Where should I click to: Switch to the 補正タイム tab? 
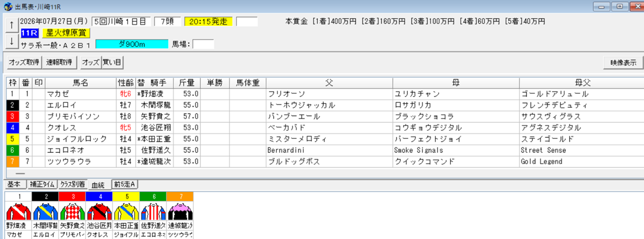[42, 185]
